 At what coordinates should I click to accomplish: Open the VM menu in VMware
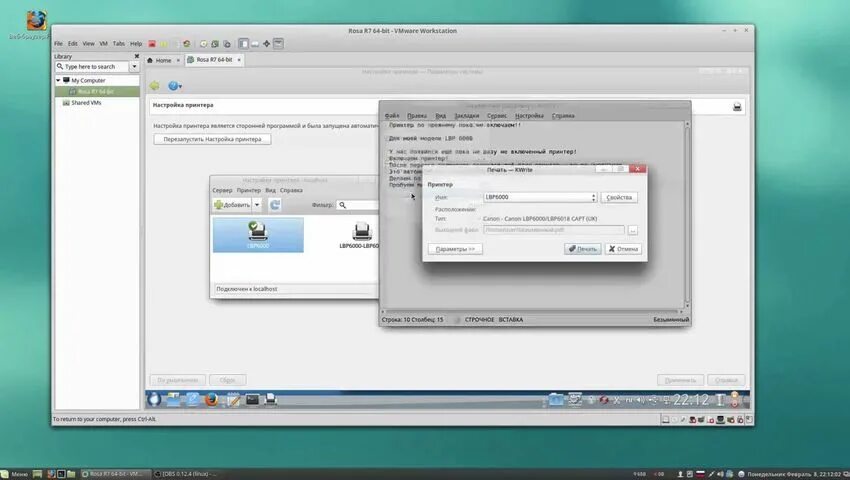(x=104, y=43)
